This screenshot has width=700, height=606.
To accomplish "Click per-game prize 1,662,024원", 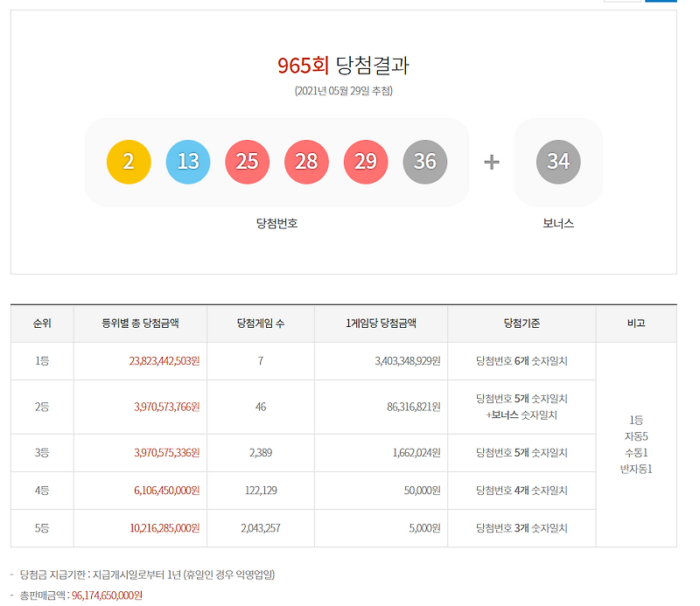I will (x=416, y=453).
